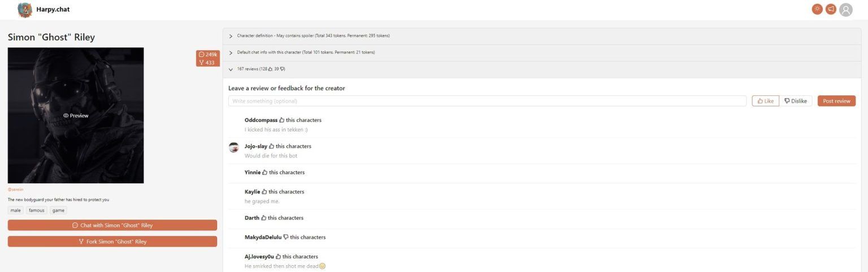Select the "famous" tag
868x272 pixels.
pos(37,210)
